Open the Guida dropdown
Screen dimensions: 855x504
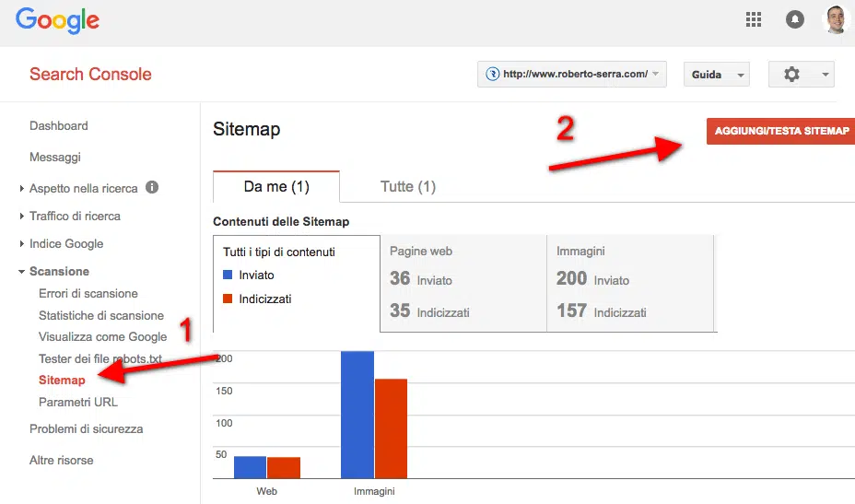coord(717,75)
